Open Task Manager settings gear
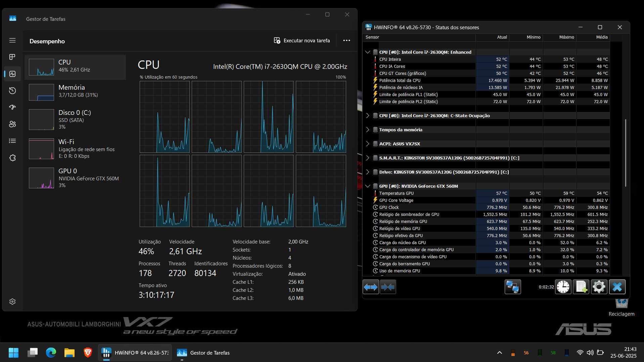This screenshot has width=644, height=362. point(12,302)
